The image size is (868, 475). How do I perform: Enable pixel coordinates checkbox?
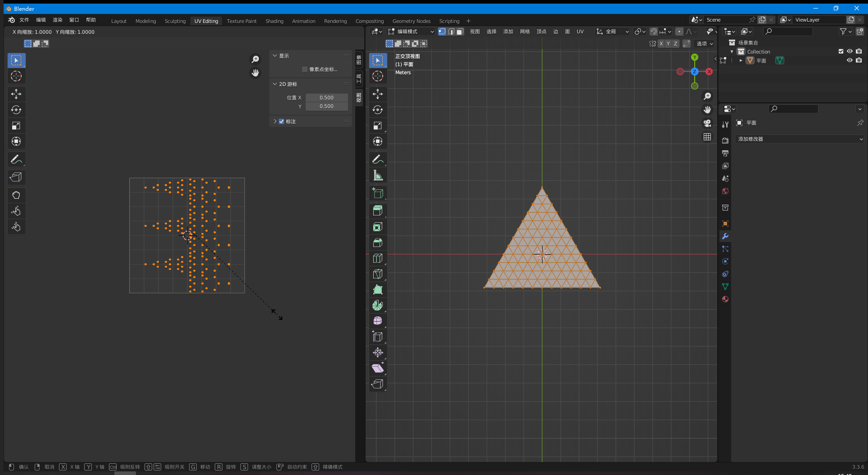coord(305,69)
